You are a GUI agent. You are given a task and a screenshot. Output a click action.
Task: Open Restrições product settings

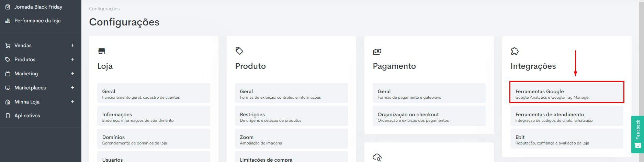291,116
